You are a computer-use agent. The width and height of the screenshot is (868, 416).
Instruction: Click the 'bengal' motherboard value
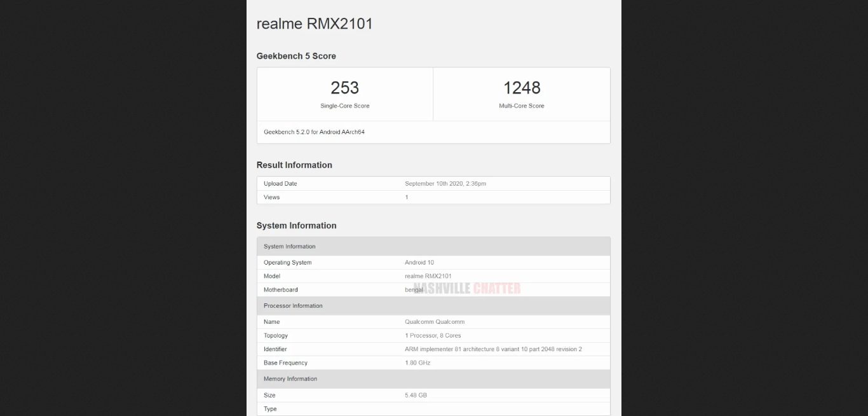click(x=414, y=290)
